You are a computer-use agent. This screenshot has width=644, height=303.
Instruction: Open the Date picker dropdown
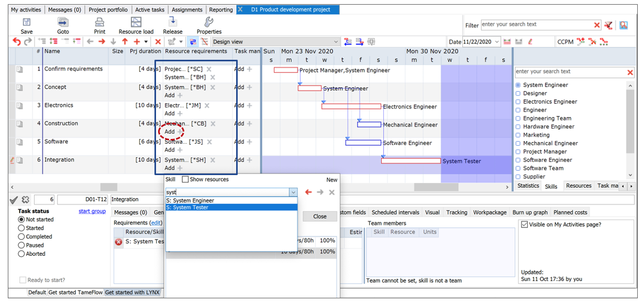pyautogui.click(x=496, y=42)
